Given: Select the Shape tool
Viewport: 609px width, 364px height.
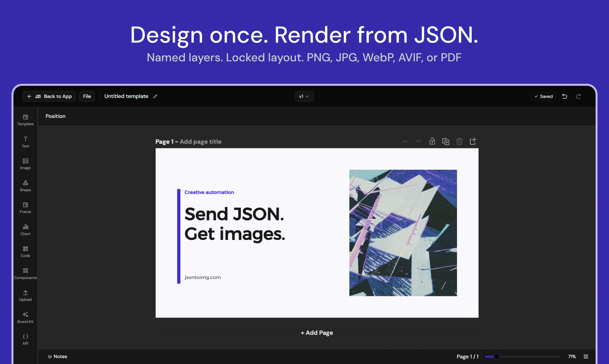Looking at the screenshot, I should [25, 186].
